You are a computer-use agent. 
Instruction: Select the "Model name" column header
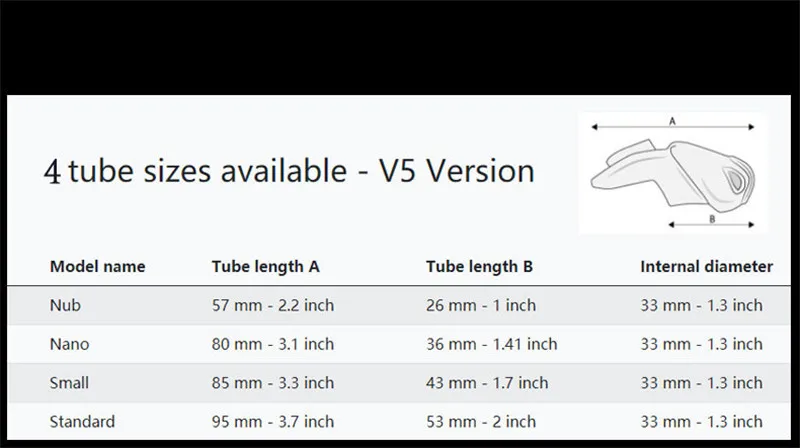[97, 266]
